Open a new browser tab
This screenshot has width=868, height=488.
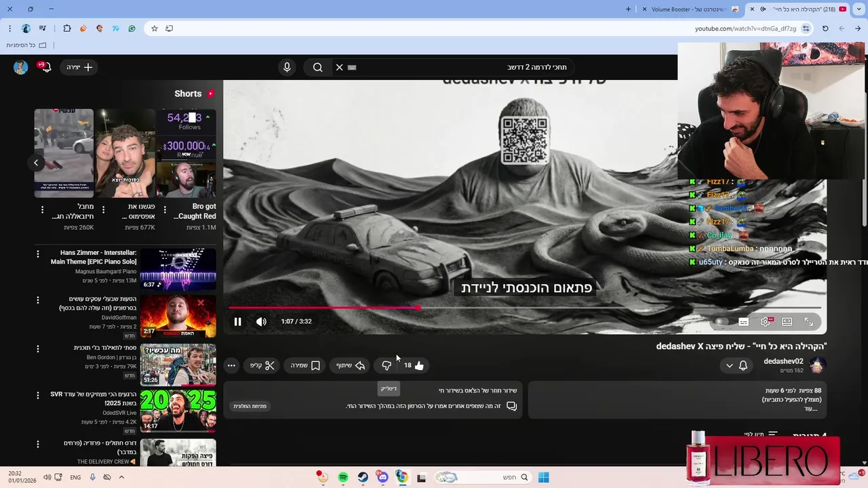628,9
